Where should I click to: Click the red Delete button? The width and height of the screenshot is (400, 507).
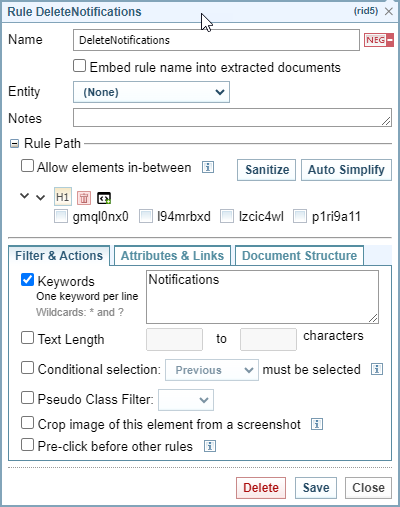(x=261, y=488)
